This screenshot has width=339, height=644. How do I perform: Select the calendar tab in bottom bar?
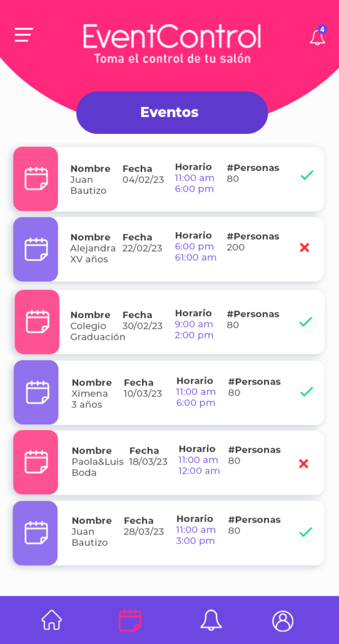pos(130,620)
